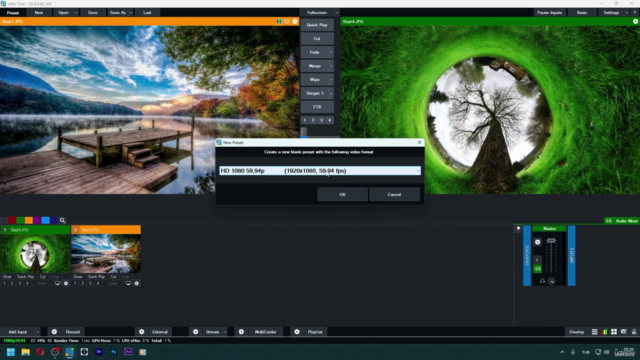Open settings gear for input 2
Image resolution: width=640 pixels, height=360 pixels.
click(x=137, y=283)
